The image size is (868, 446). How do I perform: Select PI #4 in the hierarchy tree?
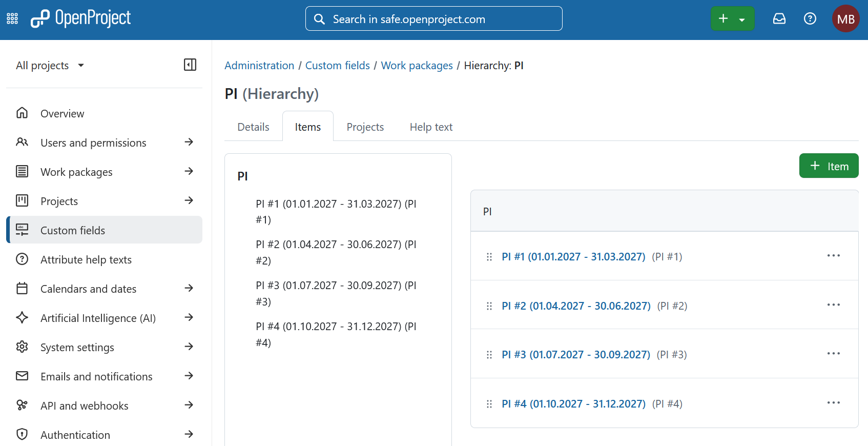pyautogui.click(x=336, y=335)
